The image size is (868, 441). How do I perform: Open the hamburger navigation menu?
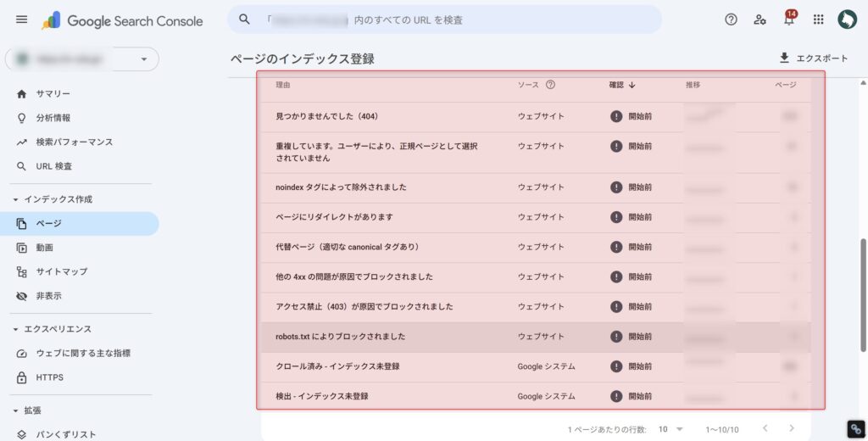[x=21, y=20]
